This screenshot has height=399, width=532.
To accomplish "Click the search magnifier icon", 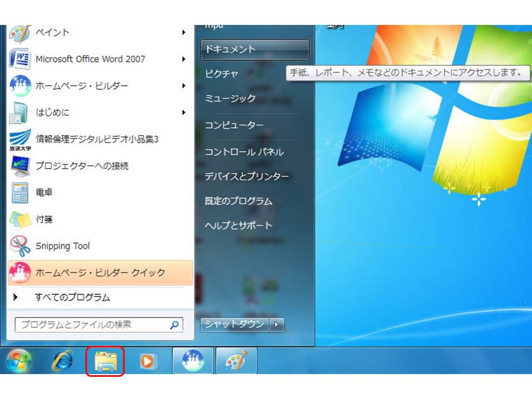I will tap(175, 325).
